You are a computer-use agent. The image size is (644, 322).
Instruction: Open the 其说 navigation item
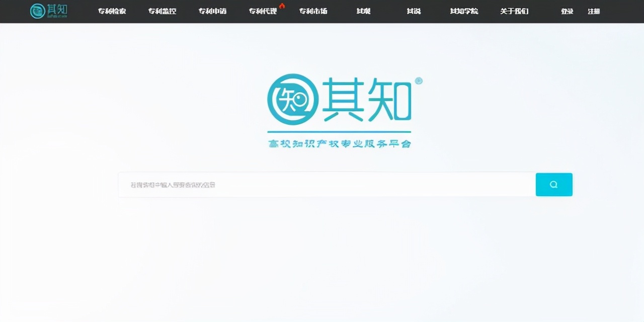coord(414,11)
